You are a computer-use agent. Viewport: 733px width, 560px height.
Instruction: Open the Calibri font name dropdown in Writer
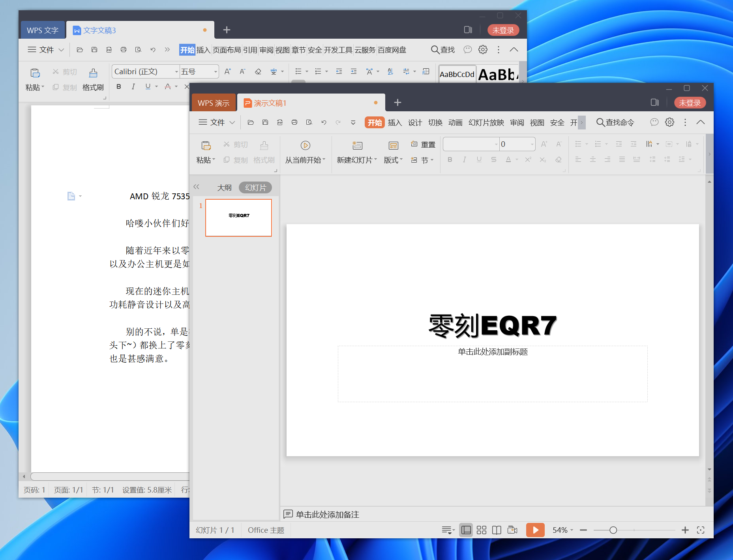tap(176, 72)
